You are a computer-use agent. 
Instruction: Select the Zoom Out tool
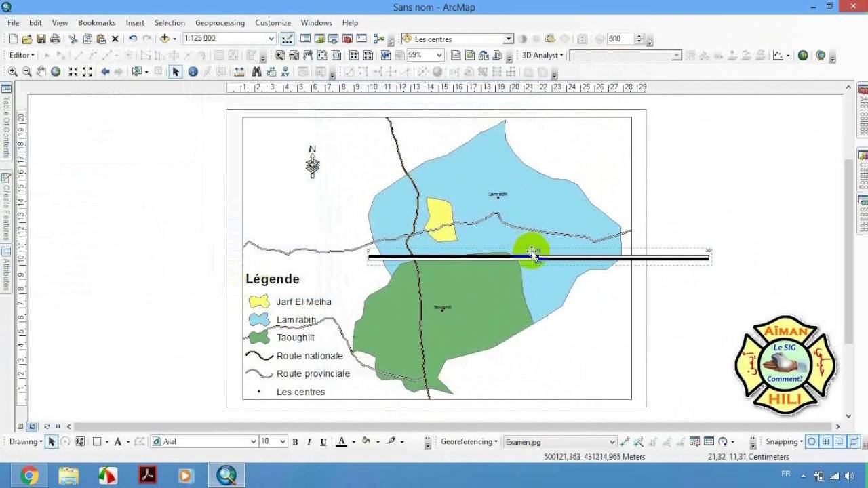point(27,72)
